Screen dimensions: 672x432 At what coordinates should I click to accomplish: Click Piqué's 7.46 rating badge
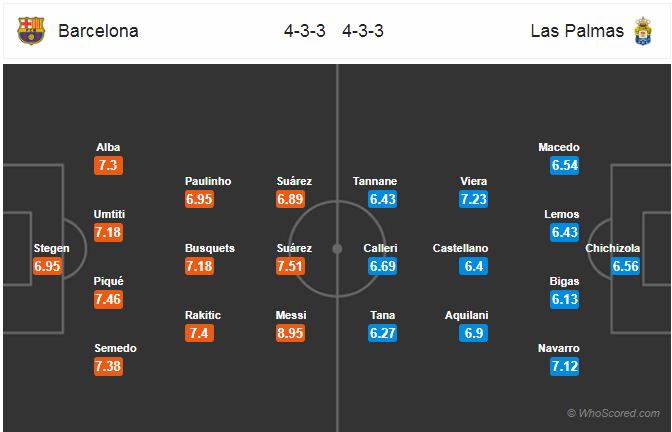108,300
